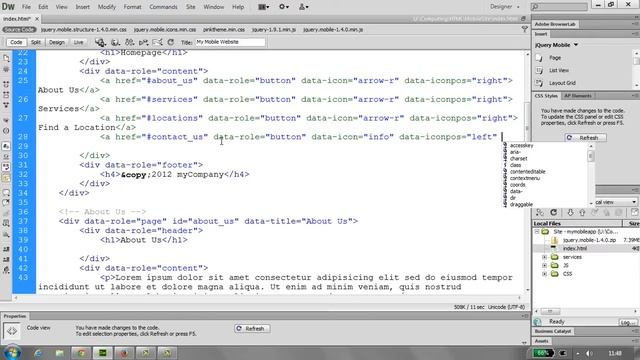Choose draggable from the code hint list
The height and width of the screenshot is (360, 640).
tap(521, 204)
